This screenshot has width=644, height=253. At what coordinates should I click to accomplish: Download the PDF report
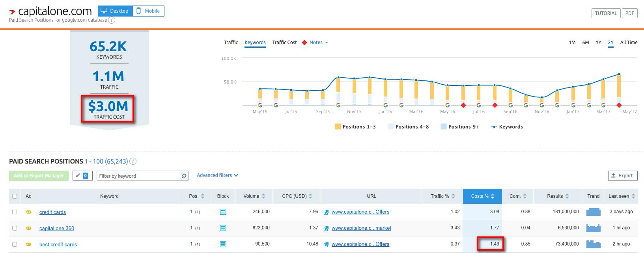[x=630, y=13]
